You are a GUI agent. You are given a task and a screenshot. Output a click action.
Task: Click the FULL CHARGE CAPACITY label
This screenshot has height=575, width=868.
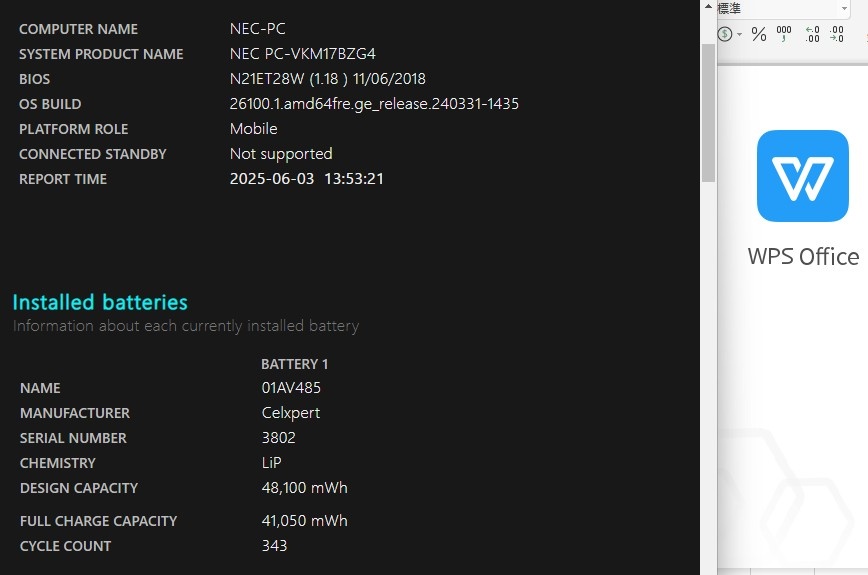click(x=99, y=521)
